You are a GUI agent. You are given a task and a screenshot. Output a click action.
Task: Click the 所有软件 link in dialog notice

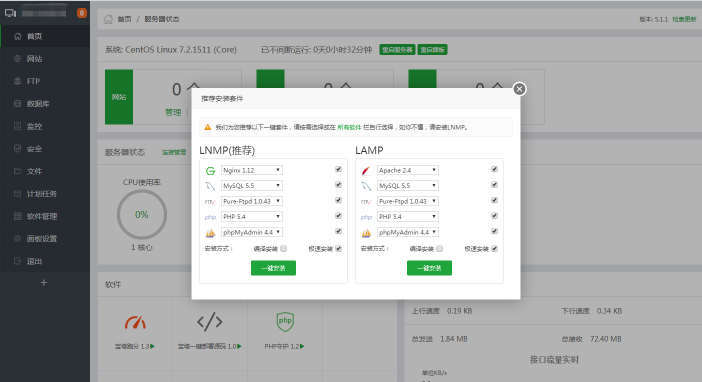[x=349, y=127]
